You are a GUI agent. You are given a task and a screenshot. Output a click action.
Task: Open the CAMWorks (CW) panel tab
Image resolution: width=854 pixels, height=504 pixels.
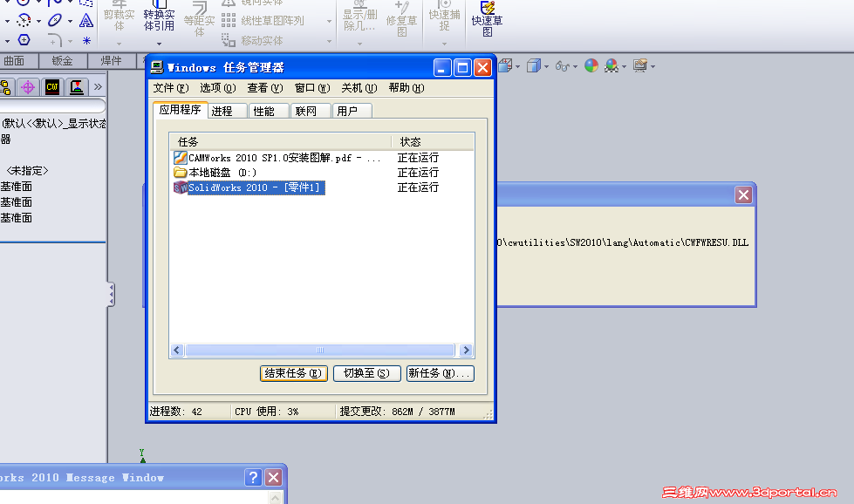52,87
